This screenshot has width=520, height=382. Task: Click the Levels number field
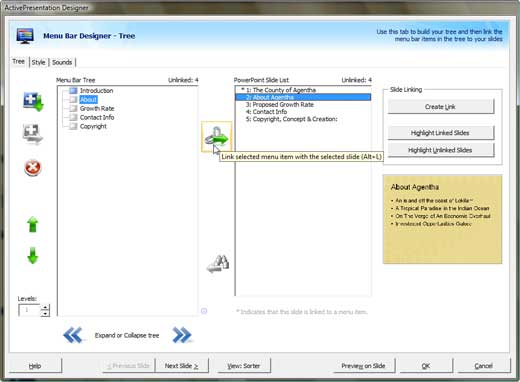(x=29, y=310)
